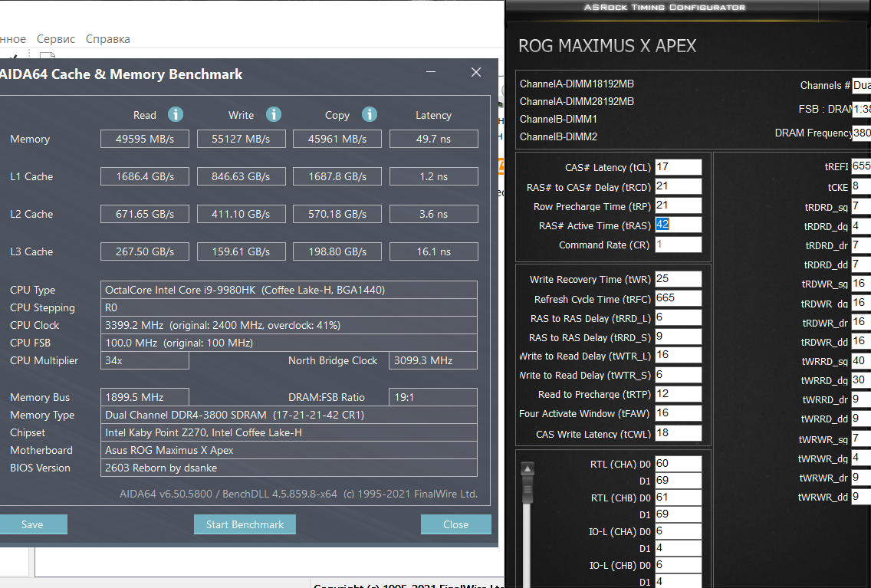This screenshot has width=871, height=588.
Task: Click the tRRD_L value field
Action: [x=679, y=317]
